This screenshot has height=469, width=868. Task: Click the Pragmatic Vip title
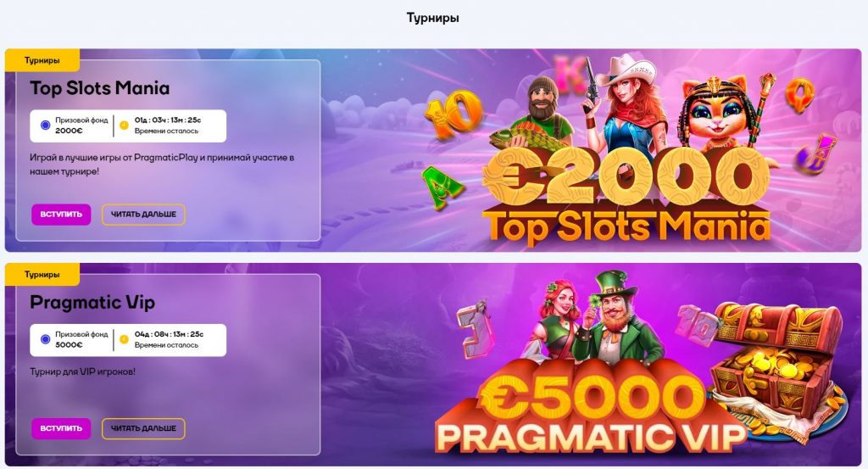[x=92, y=303]
